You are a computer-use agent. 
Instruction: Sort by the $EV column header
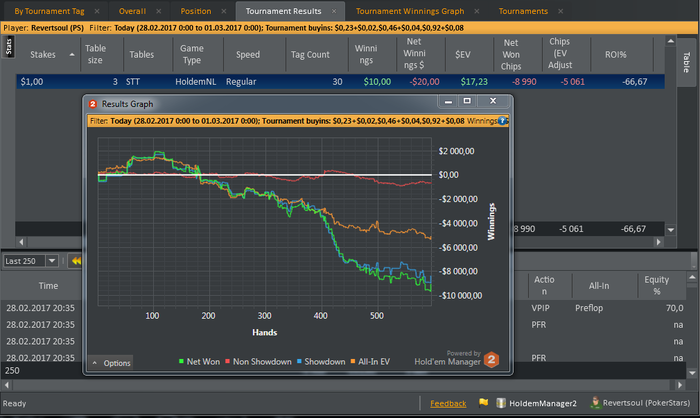pos(462,54)
